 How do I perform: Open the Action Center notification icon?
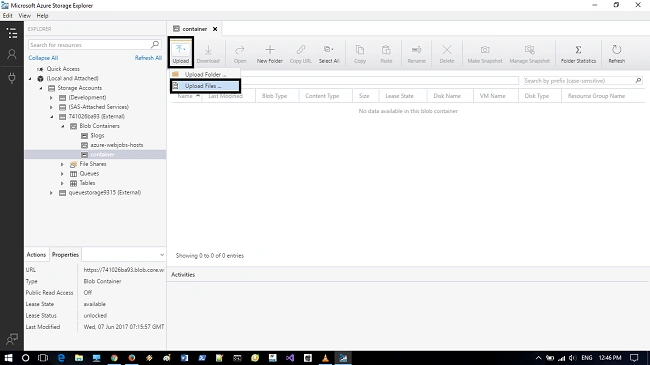634,358
